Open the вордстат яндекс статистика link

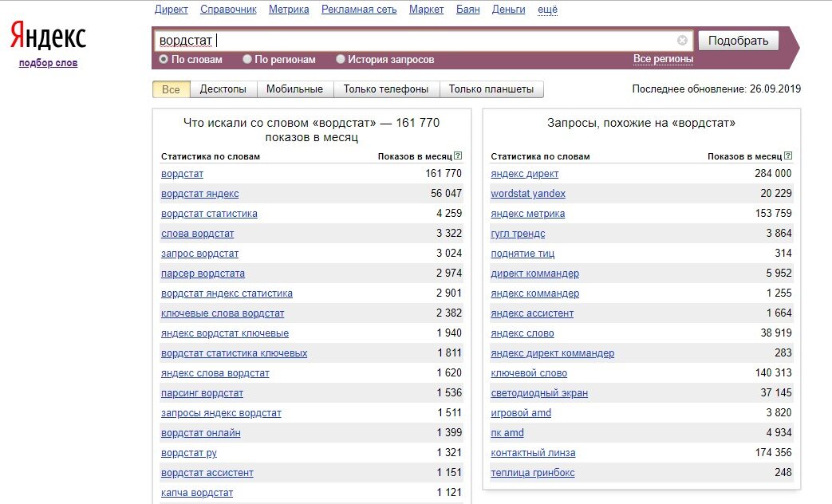(x=227, y=293)
